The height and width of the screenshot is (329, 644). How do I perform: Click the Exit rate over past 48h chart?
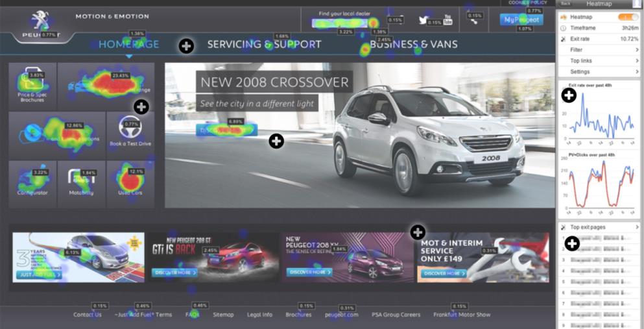599,114
